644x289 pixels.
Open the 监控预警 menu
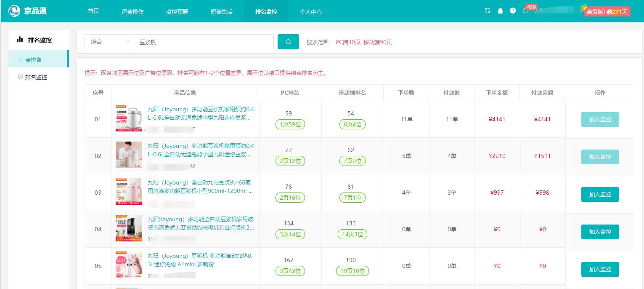pyautogui.click(x=177, y=11)
